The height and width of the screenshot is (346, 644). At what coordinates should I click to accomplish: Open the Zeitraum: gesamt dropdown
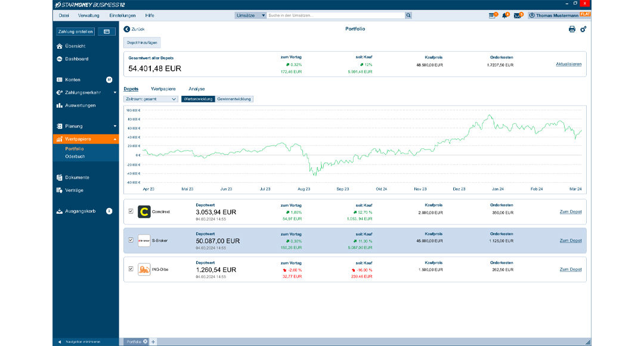coord(151,99)
